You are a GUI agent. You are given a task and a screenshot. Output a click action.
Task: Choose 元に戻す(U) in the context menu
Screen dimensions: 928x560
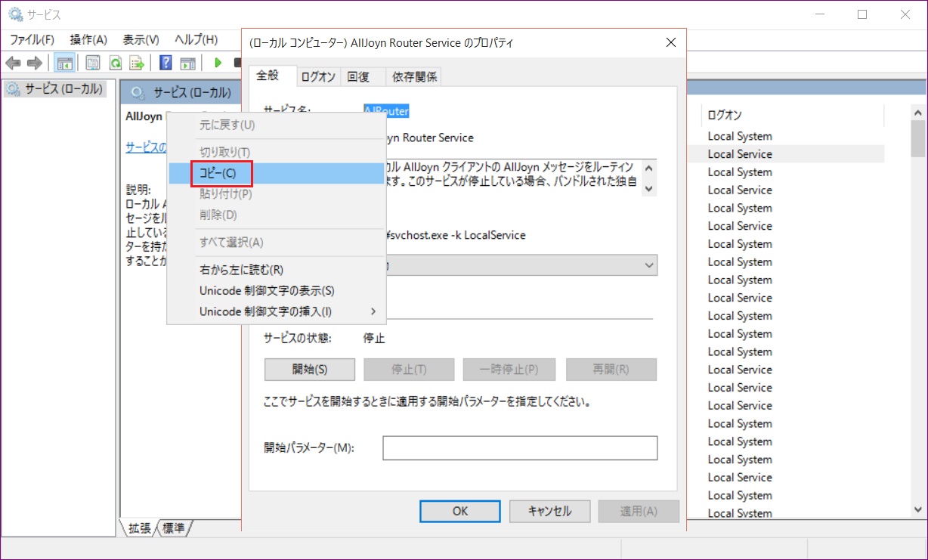(276, 125)
